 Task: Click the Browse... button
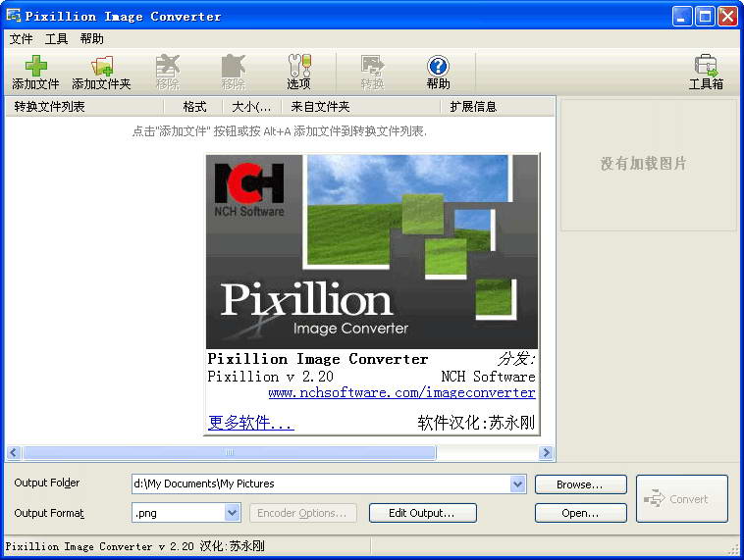pyautogui.click(x=580, y=484)
